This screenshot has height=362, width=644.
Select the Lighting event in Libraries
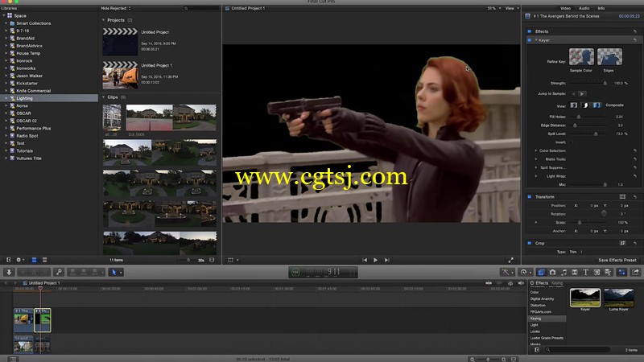pos(49,98)
